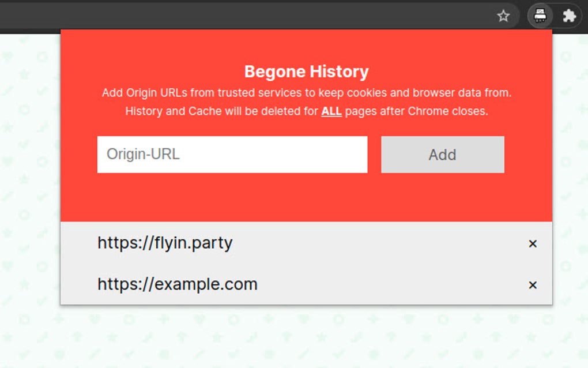Click the underlined ALL text

[331, 111]
